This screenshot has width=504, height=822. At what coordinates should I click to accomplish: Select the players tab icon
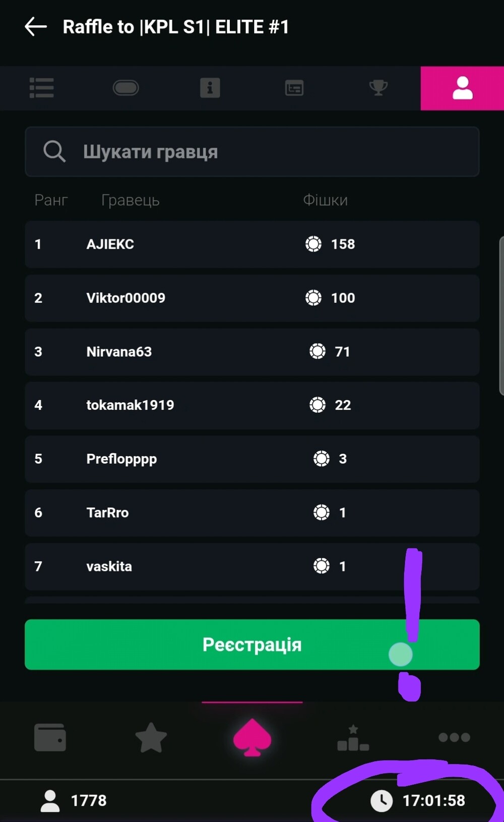462,88
